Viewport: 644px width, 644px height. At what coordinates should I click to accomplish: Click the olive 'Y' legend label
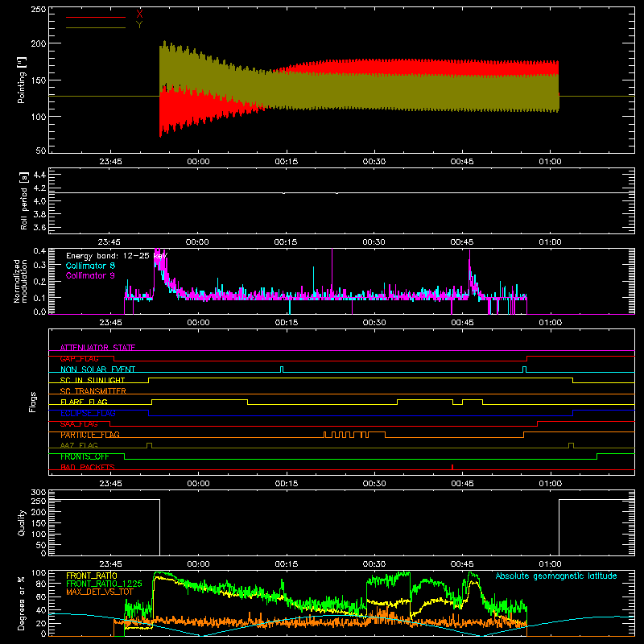coord(139,25)
